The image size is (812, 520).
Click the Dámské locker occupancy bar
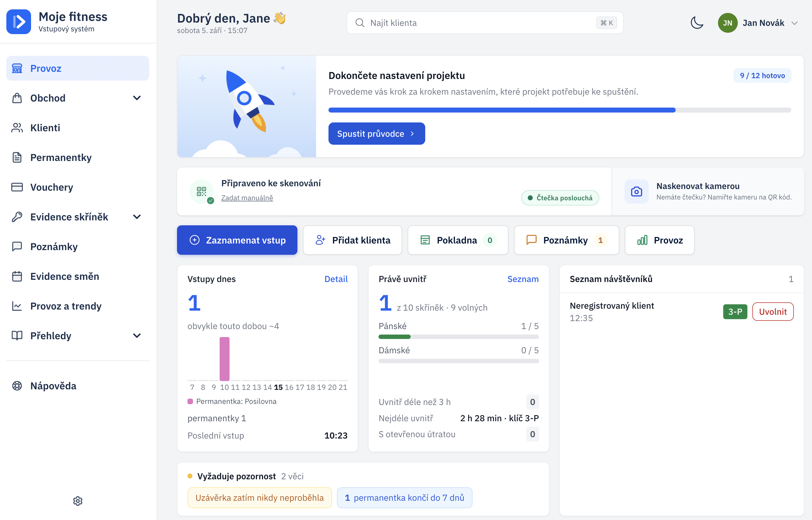459,361
